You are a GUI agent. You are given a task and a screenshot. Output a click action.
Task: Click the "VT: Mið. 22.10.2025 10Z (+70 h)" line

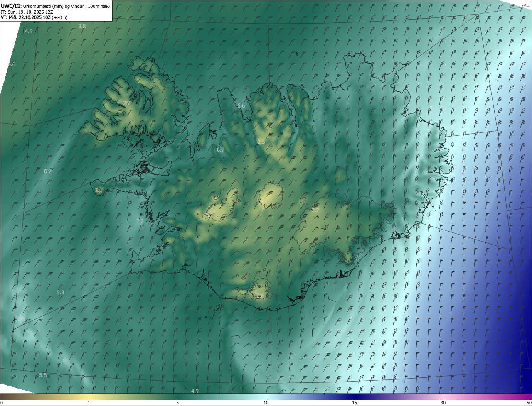coord(34,17)
